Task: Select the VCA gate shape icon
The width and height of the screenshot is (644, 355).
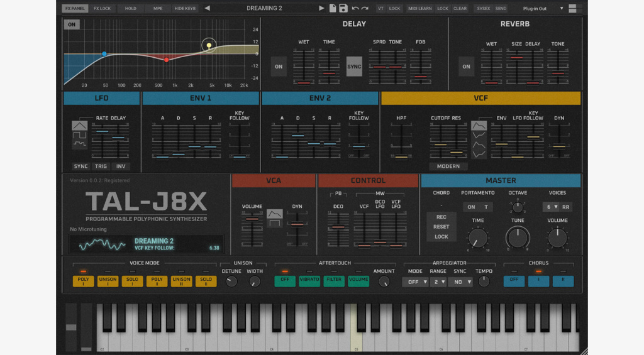Action: [x=274, y=223]
